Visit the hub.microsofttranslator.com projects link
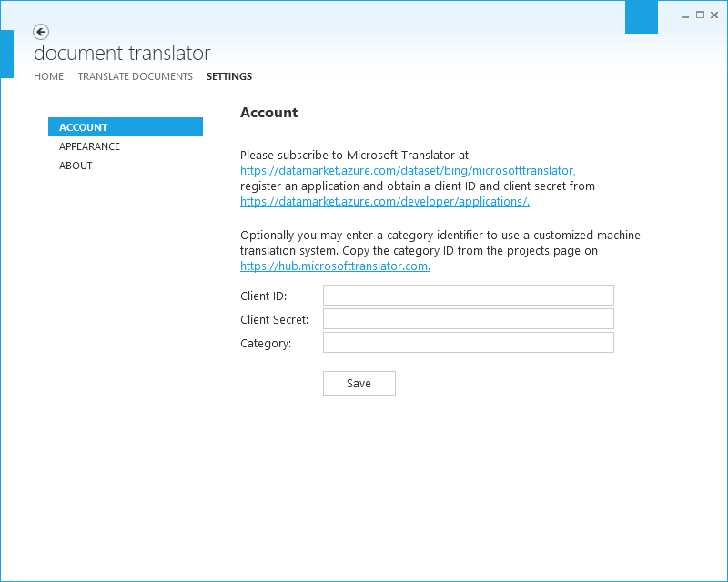728x582 pixels. (333, 266)
